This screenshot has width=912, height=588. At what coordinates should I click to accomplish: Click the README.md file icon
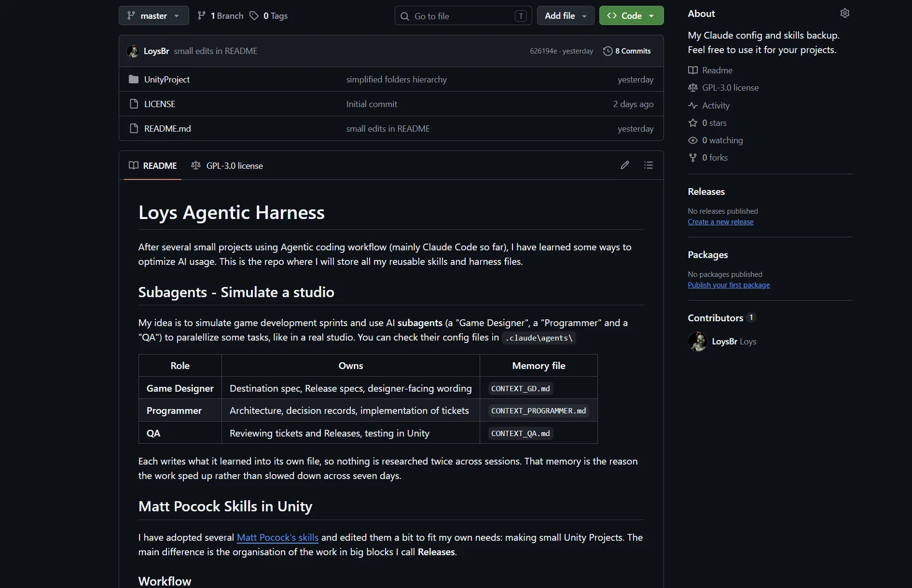(x=134, y=128)
